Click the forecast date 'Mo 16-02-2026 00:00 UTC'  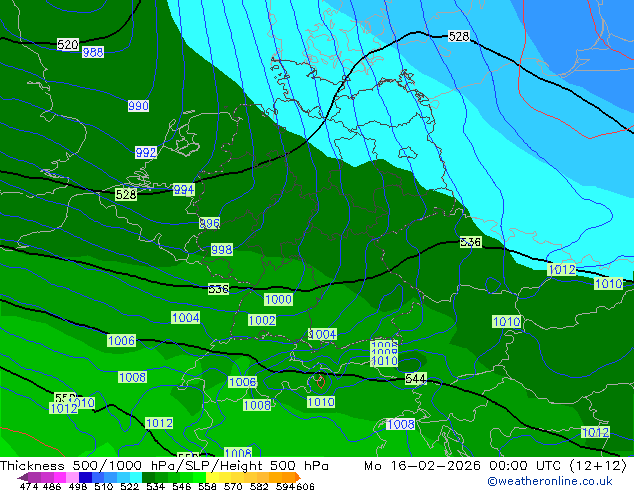463,466
